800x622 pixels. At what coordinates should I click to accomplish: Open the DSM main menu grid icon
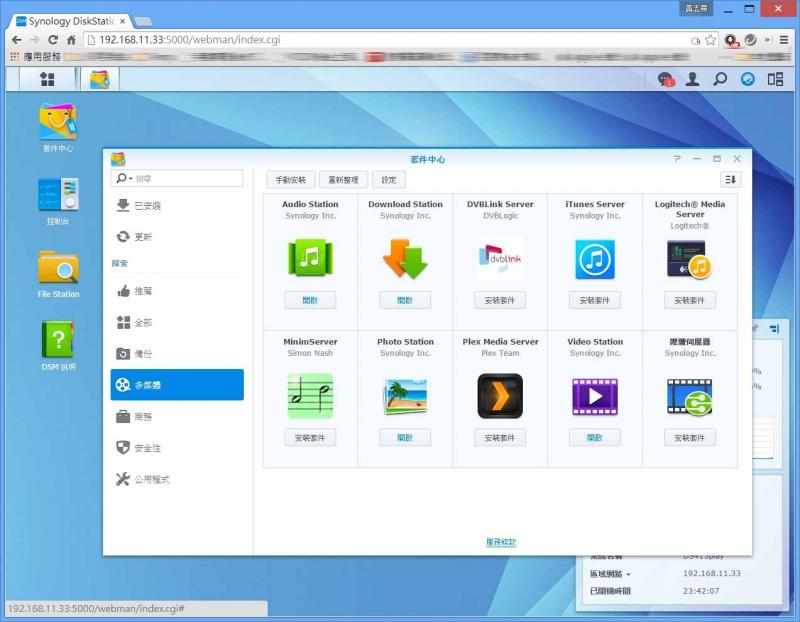tap(47, 79)
